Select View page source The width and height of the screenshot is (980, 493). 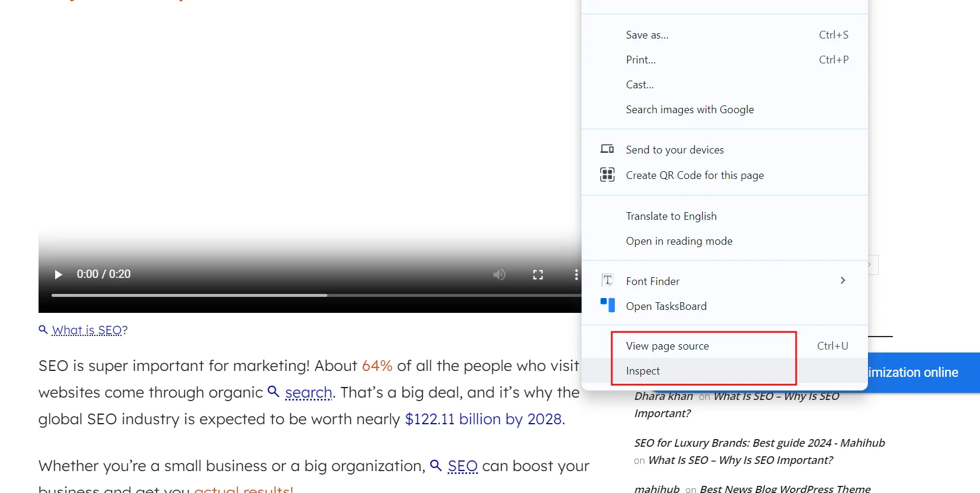[x=667, y=346]
